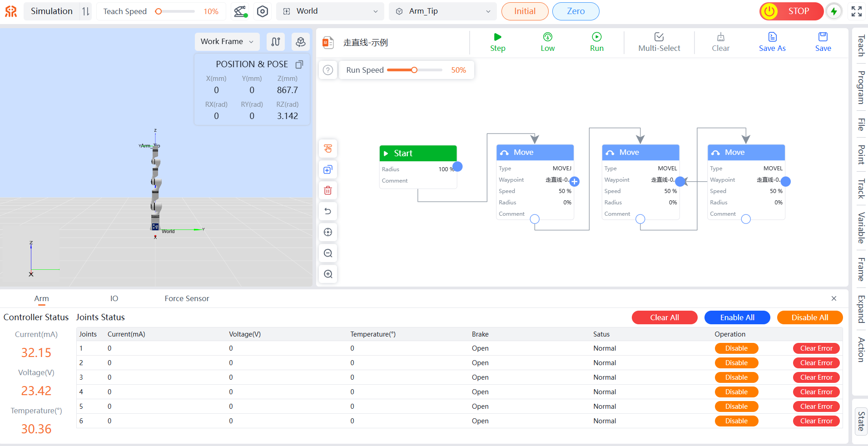868x446 pixels.
Task: Click the undo arrow icon
Action: coord(328,212)
